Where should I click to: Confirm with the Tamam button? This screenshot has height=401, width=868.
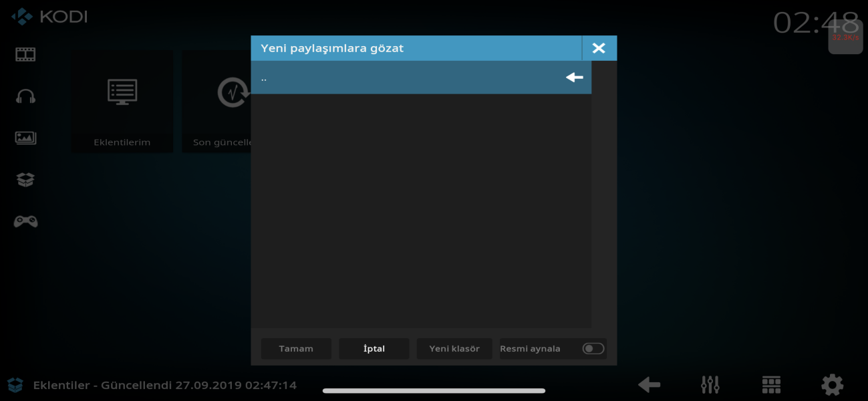(x=296, y=348)
